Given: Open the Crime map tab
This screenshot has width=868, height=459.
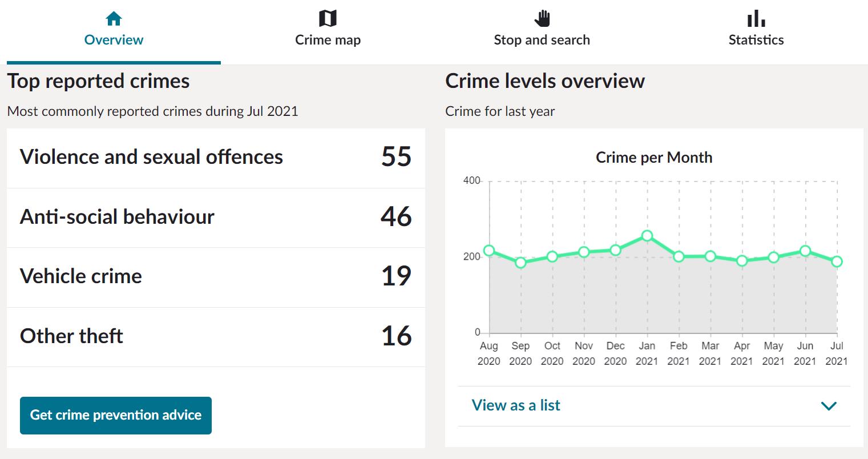Looking at the screenshot, I should 328,39.
